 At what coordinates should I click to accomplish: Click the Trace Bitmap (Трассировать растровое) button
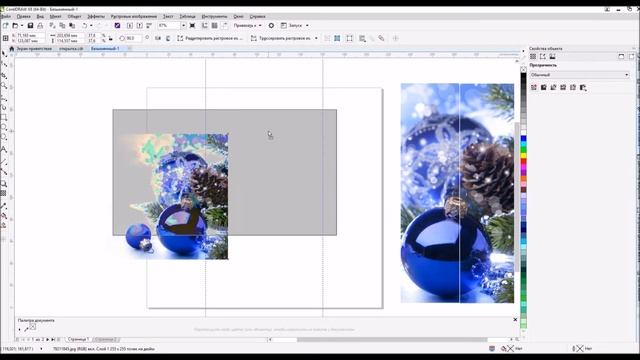[282, 38]
